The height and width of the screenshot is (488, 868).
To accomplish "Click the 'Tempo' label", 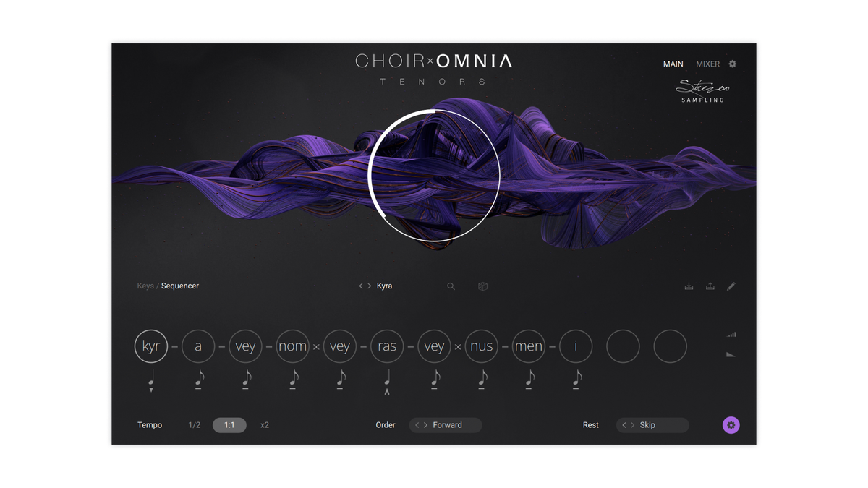I will click(150, 425).
